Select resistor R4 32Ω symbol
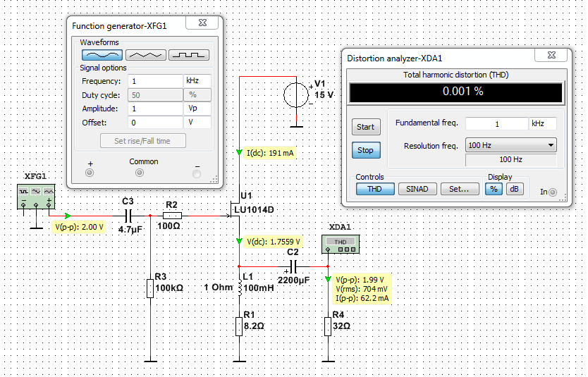This screenshot has height=377, width=588. [328, 326]
